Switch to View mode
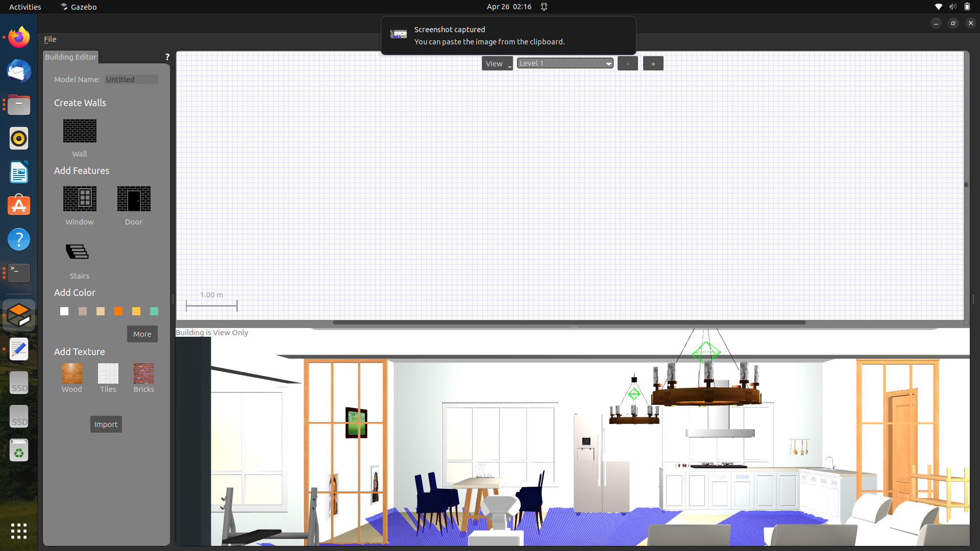The image size is (980, 551). (x=497, y=63)
